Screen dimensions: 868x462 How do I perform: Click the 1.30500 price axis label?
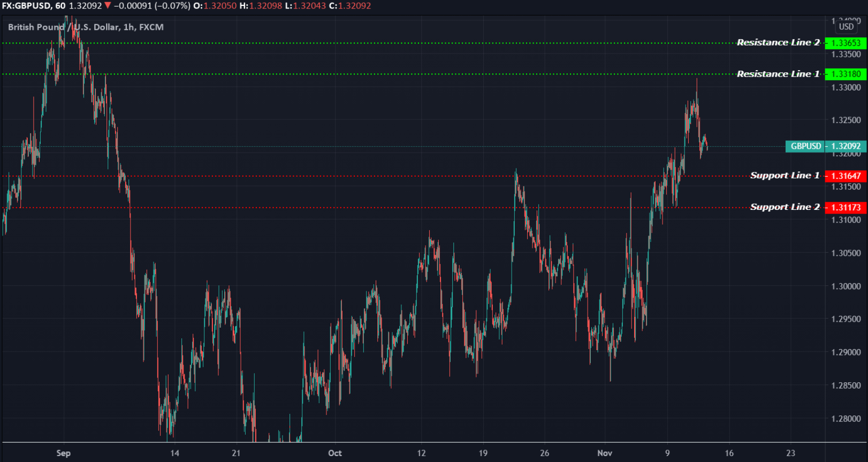[x=846, y=253]
